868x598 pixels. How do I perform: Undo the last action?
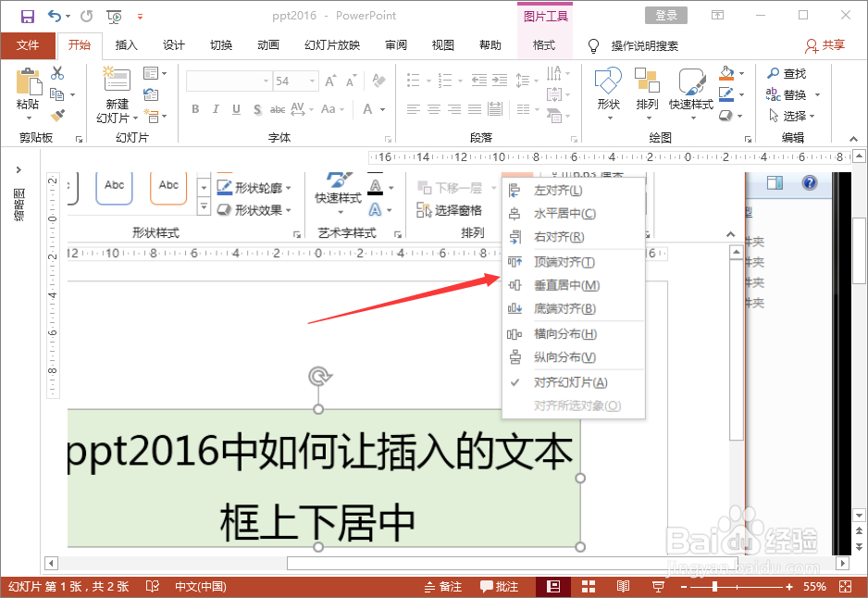point(55,16)
